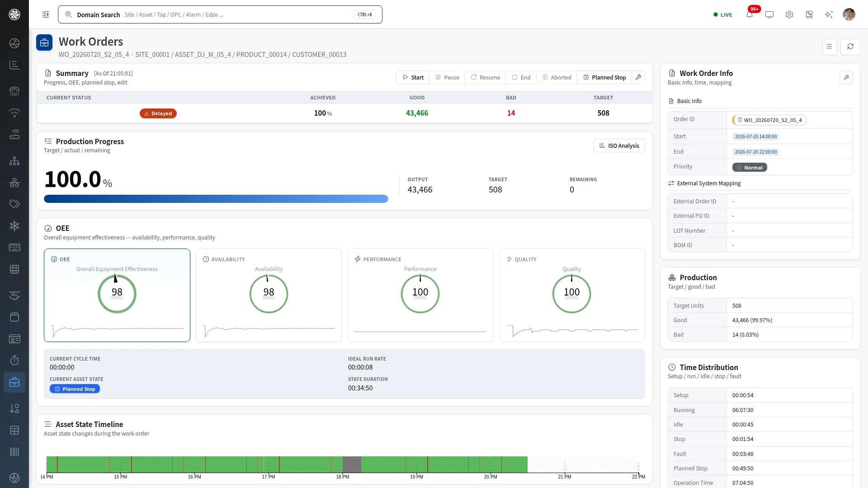Click the monitor display icon in header

769,14
